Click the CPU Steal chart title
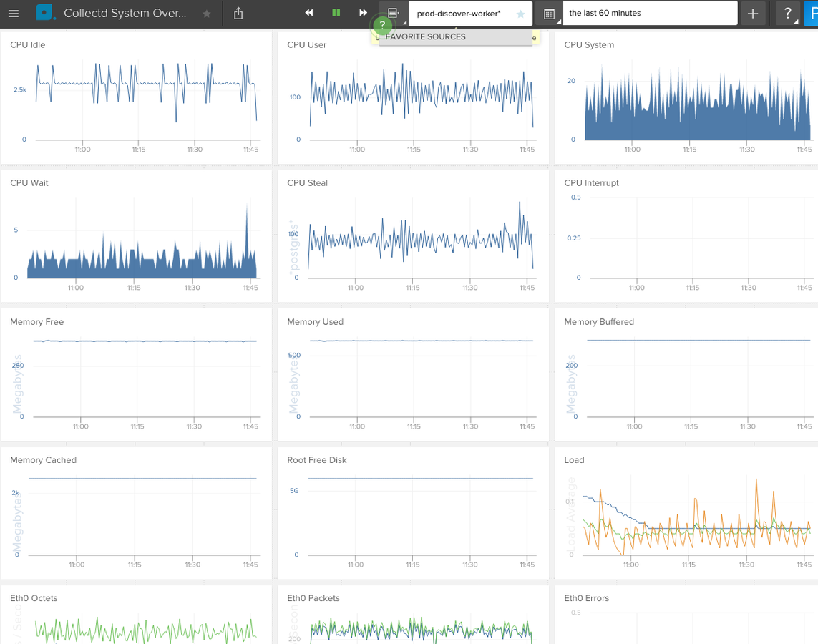Screen dimensions: 818x644 307,183
